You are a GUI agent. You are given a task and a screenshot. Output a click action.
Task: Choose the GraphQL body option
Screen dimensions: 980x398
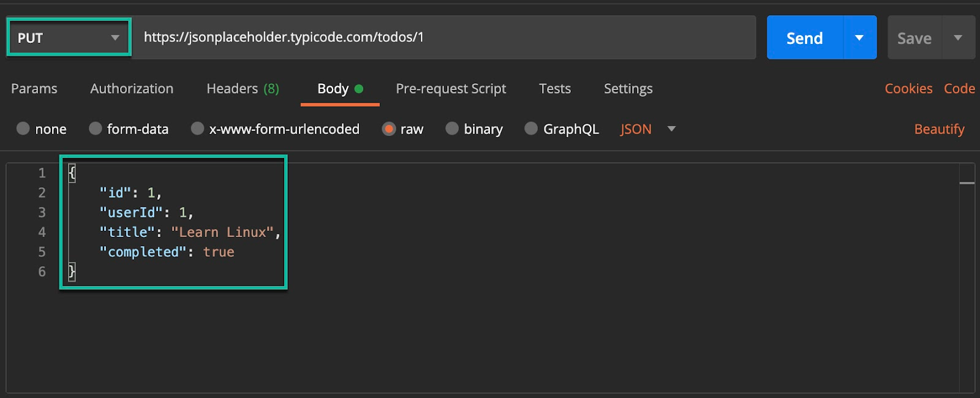tap(531, 129)
